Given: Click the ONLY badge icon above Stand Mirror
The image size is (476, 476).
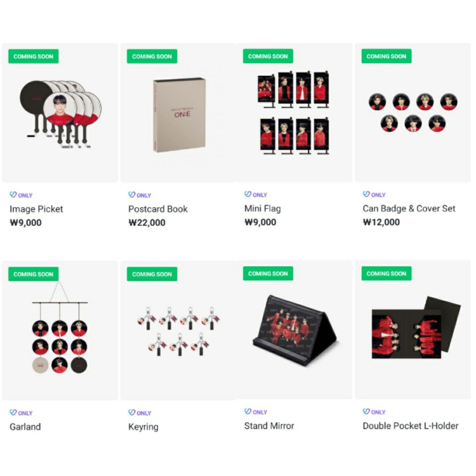Looking at the screenshot, I should click(248, 411).
